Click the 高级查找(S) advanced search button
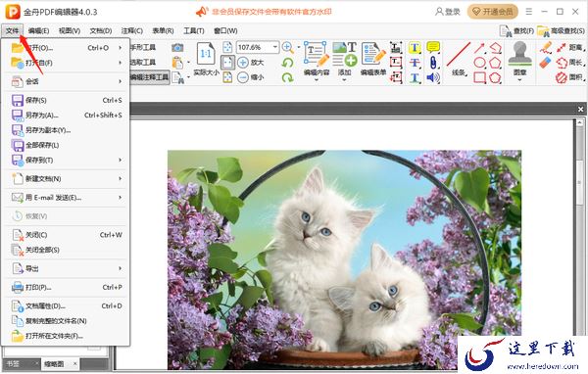 pyautogui.click(x=561, y=30)
